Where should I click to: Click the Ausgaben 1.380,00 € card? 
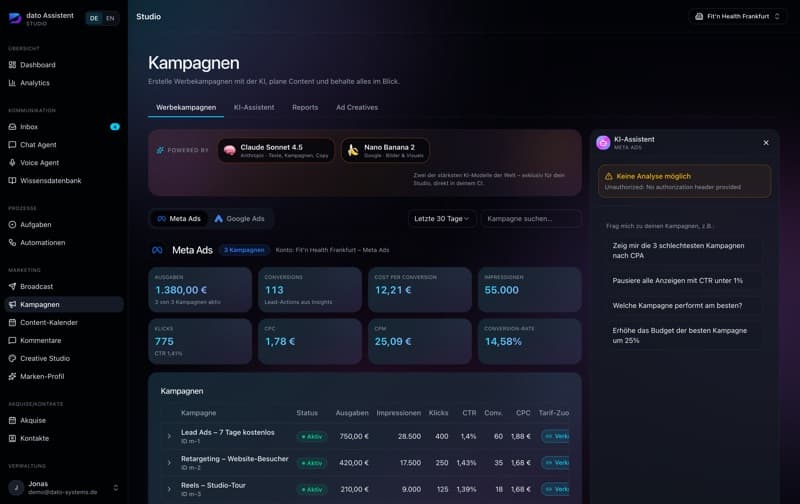click(x=200, y=290)
